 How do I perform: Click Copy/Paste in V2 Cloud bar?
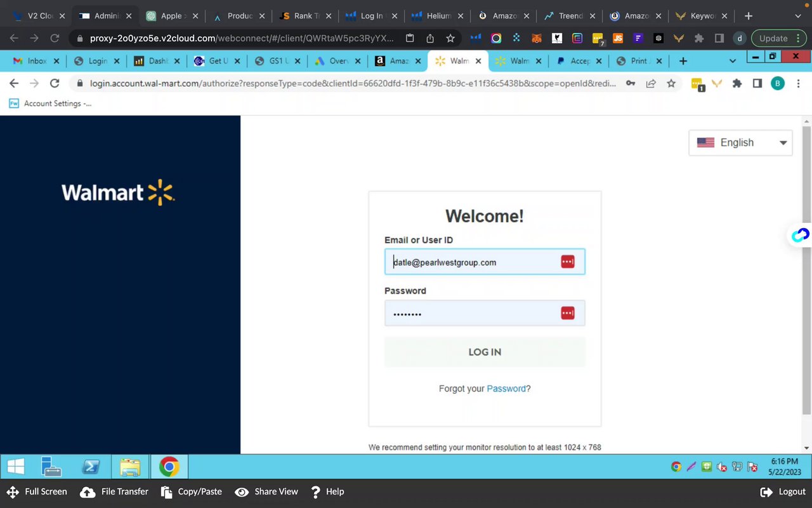(192, 491)
